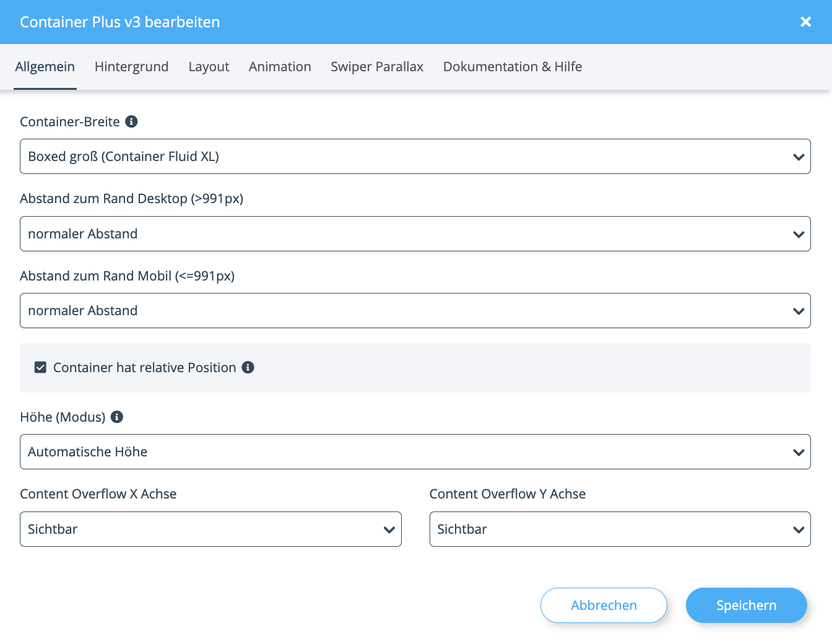Switch to Swiper Parallax tab
832x644 pixels.
(377, 67)
